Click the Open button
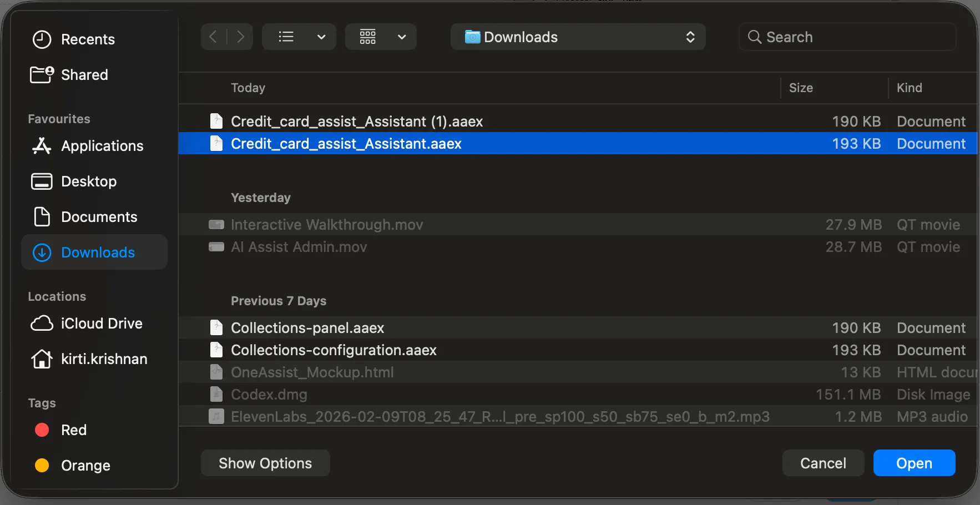This screenshot has height=505, width=980. pyautogui.click(x=915, y=463)
